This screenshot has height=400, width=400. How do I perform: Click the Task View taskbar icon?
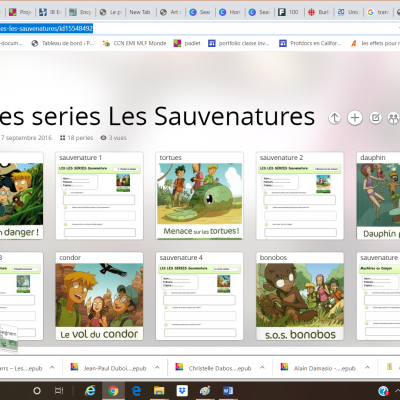[x=59, y=390]
